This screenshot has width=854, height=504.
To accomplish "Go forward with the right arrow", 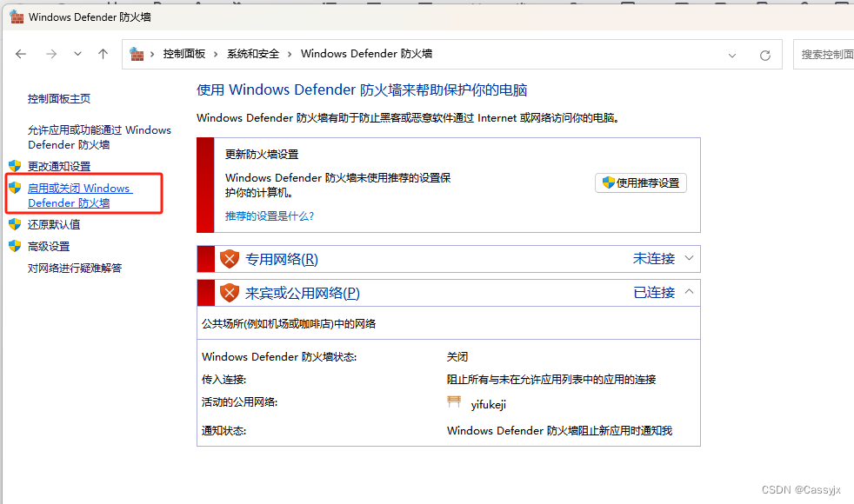I will 51,54.
